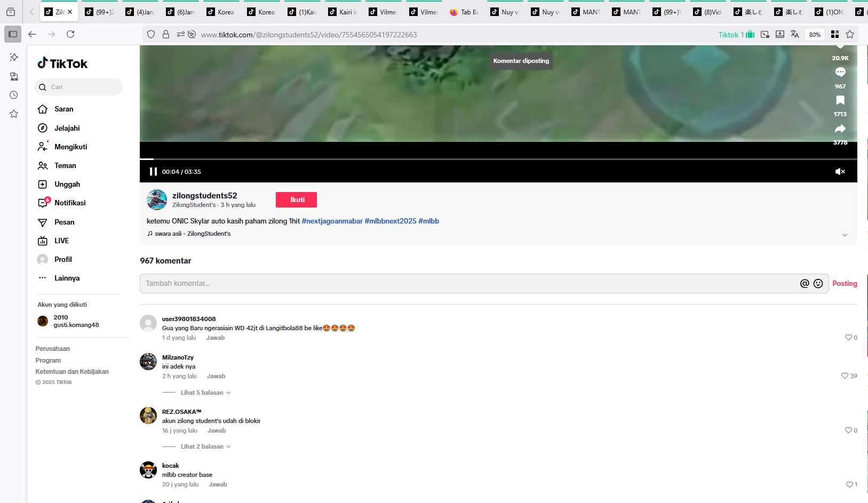
Task: Reply to kocak's comment with Jawab
Action: coord(218,484)
